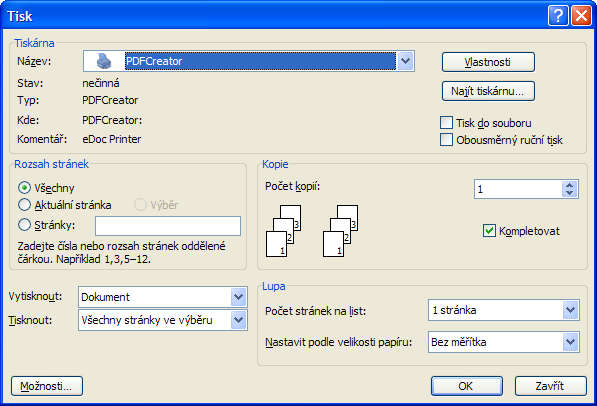Open Počet stránek na list dropdown

570,310
